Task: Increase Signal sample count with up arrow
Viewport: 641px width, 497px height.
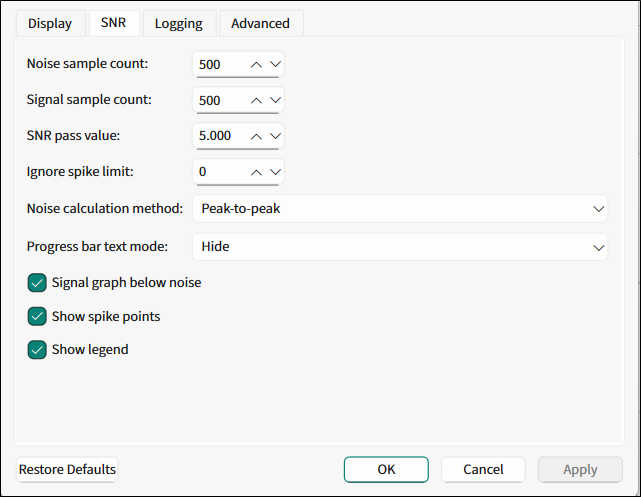Action: tap(256, 101)
